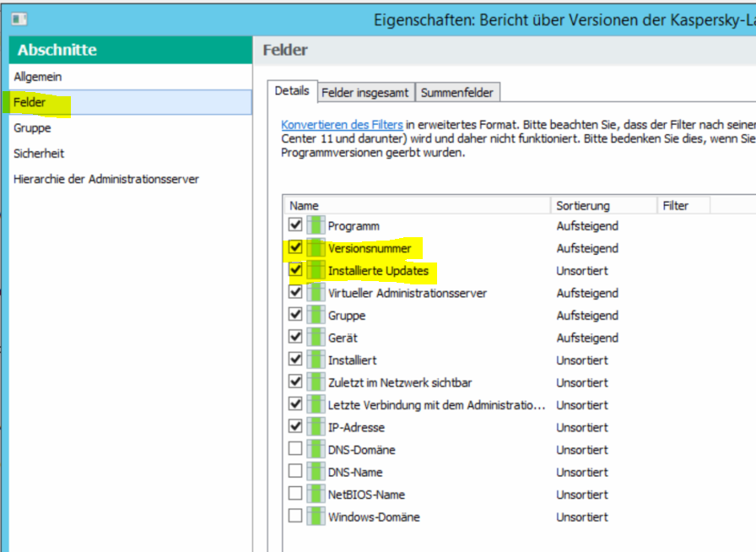Open the Gruppe section in sidebar
The width and height of the screenshot is (756, 552).
pos(131,127)
